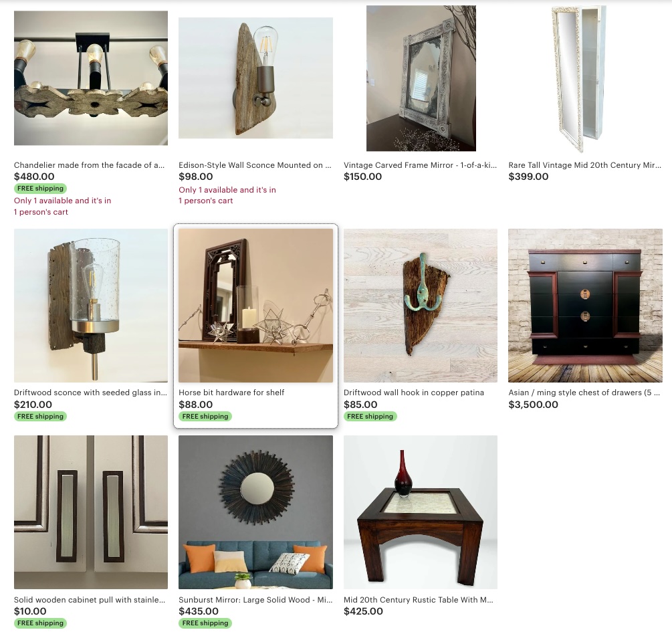Select the Horse bit hardware shelf image
The width and height of the screenshot is (672, 636).
(255, 306)
